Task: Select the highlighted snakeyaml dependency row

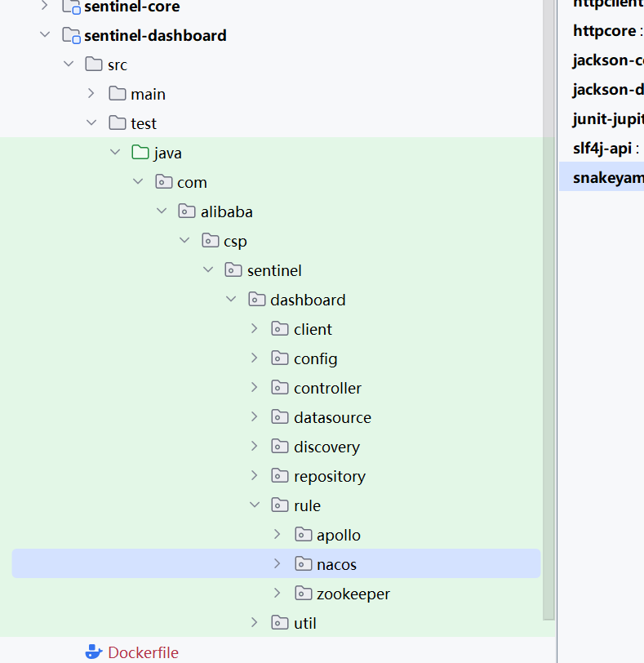Action: coord(602,178)
